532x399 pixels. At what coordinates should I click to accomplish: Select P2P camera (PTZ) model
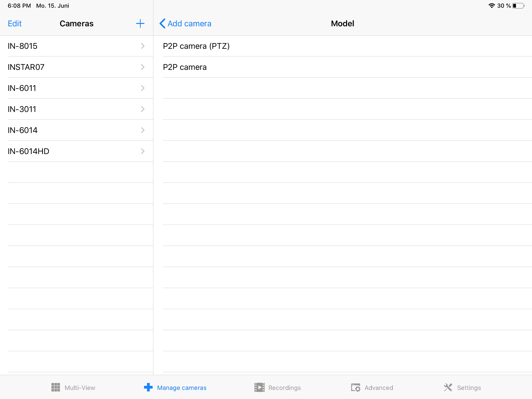(196, 46)
